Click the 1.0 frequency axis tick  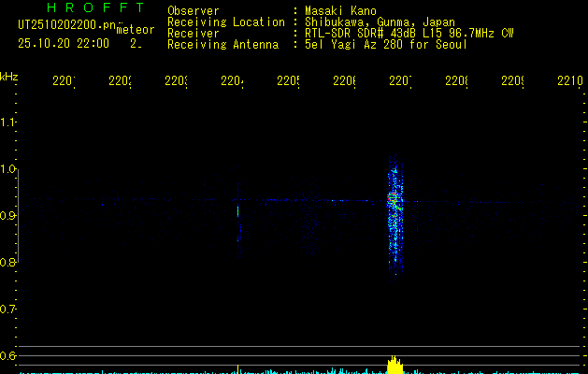[8, 169]
